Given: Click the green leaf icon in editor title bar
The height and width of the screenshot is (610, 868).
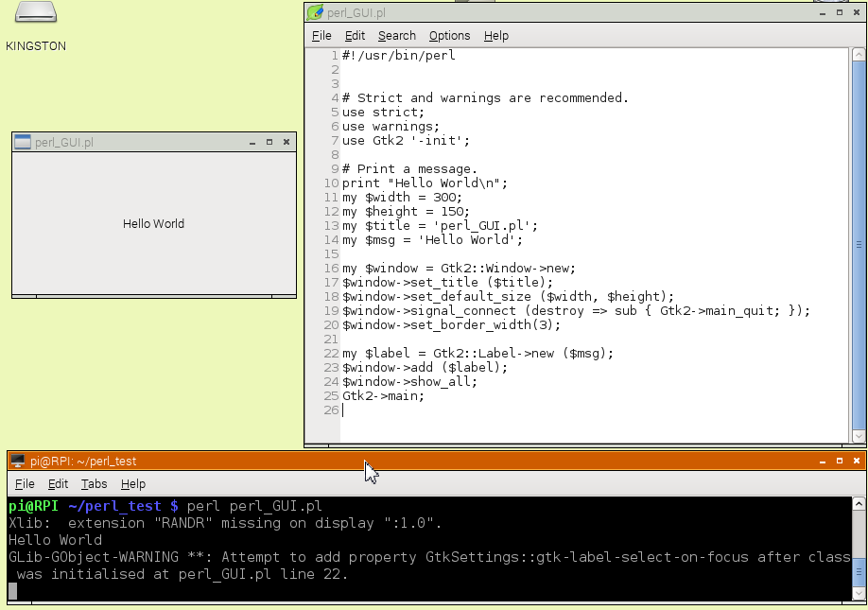Looking at the screenshot, I should [315, 12].
